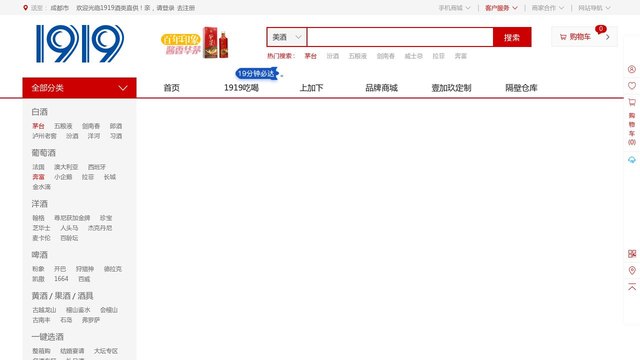Open the 洋酒 category heading
The image size is (640, 360).
(x=40, y=204)
